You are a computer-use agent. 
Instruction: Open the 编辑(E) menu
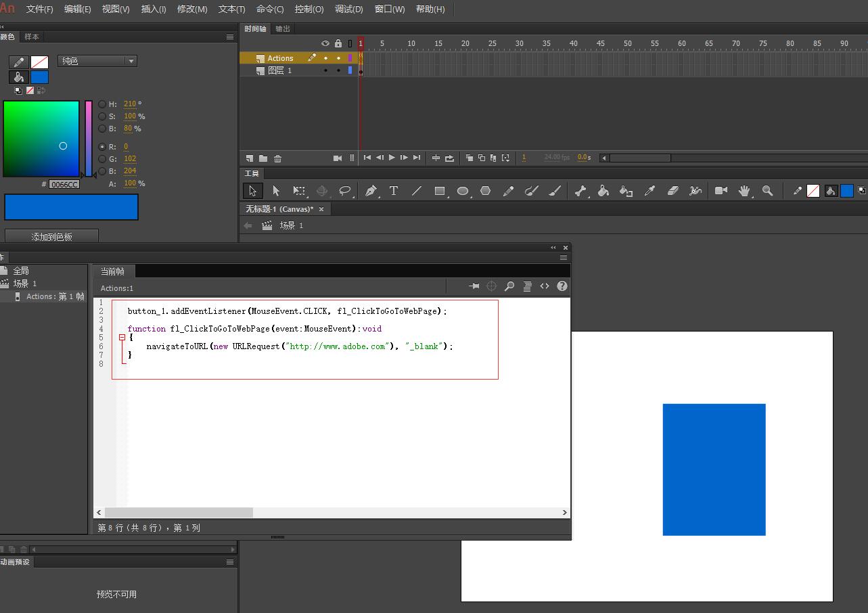tap(78, 9)
